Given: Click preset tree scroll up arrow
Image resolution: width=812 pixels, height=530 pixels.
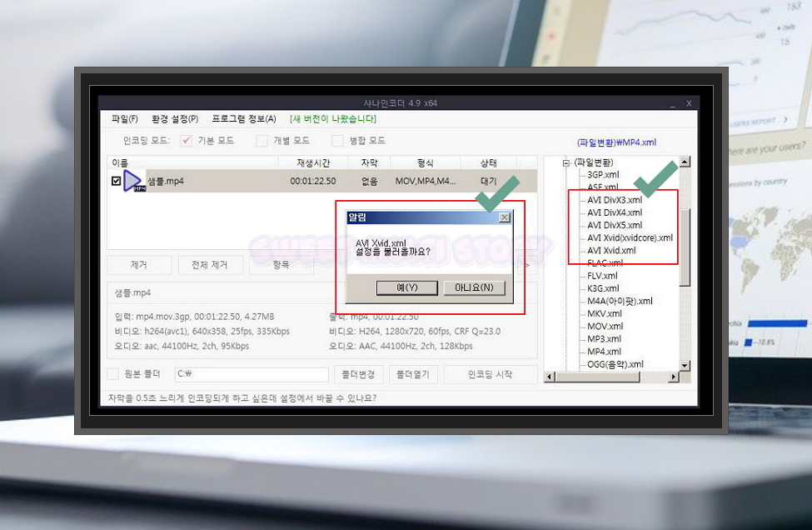Looking at the screenshot, I should [x=685, y=162].
